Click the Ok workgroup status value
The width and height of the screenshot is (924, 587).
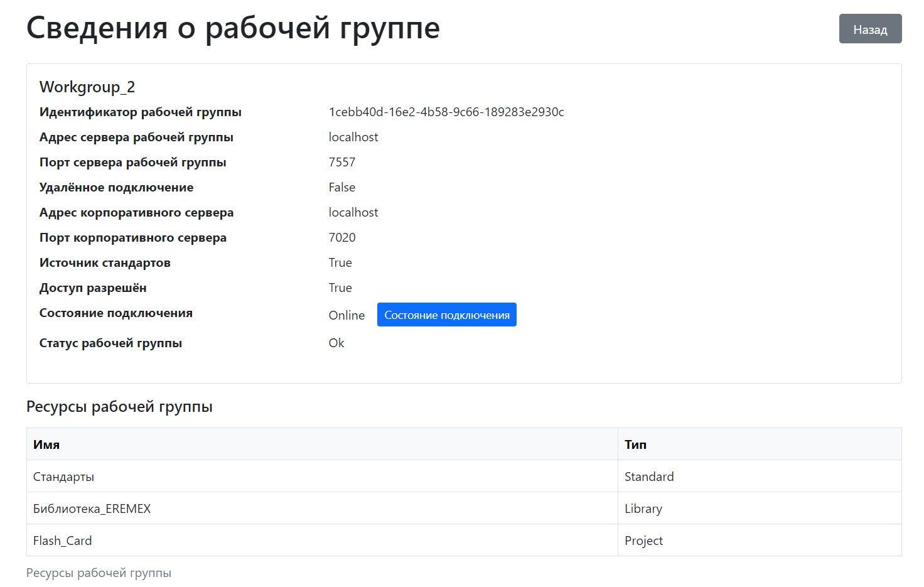tap(336, 343)
